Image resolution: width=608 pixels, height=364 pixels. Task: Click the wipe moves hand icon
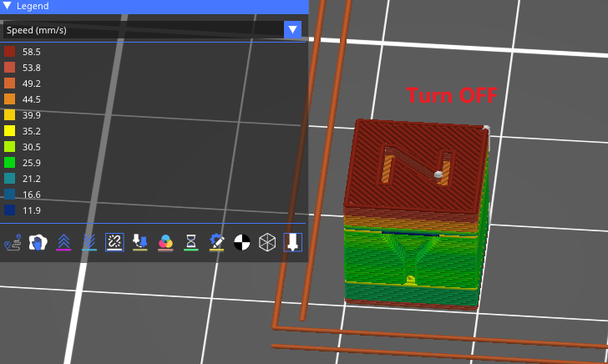tap(38, 243)
